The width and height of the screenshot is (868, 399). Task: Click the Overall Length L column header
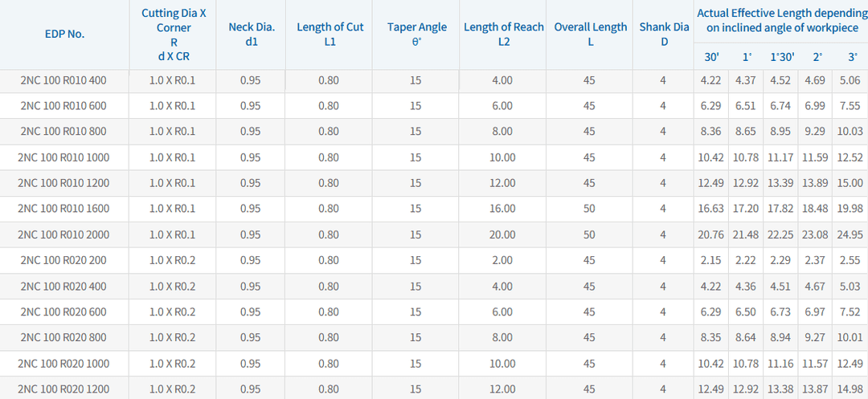pyautogui.click(x=590, y=34)
